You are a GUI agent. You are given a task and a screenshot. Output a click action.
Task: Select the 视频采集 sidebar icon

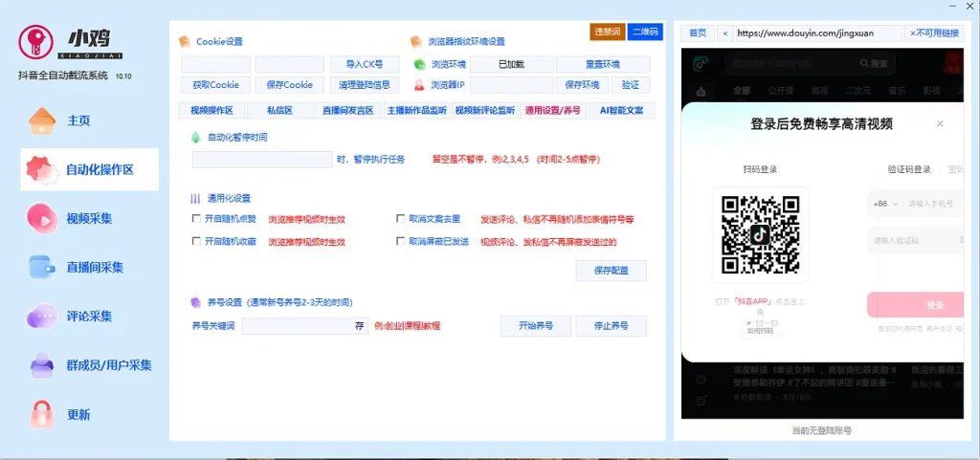(42, 218)
